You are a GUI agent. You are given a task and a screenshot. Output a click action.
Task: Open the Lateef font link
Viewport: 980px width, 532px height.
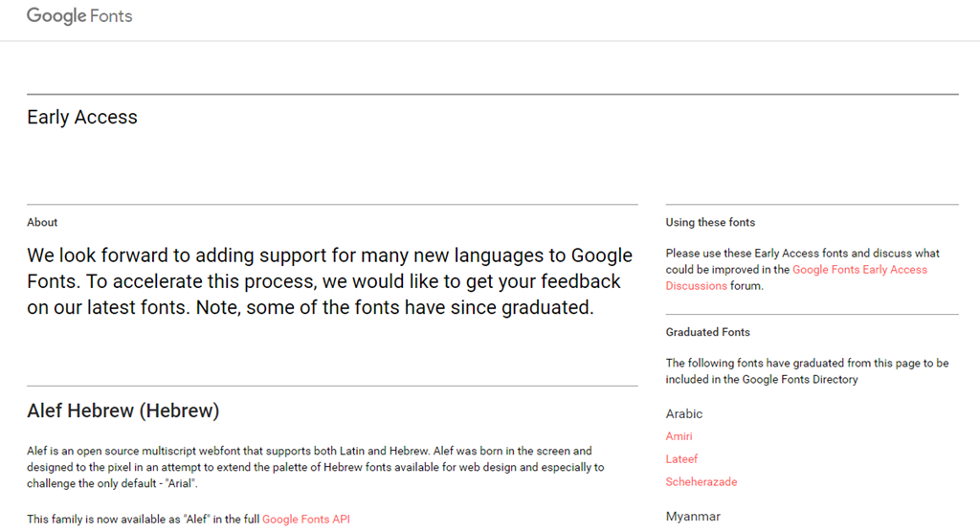pyautogui.click(x=681, y=459)
